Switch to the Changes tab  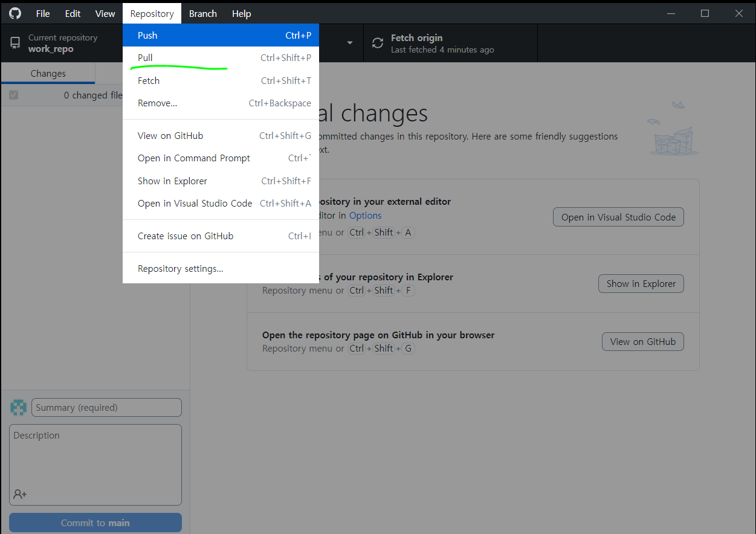[x=48, y=73]
